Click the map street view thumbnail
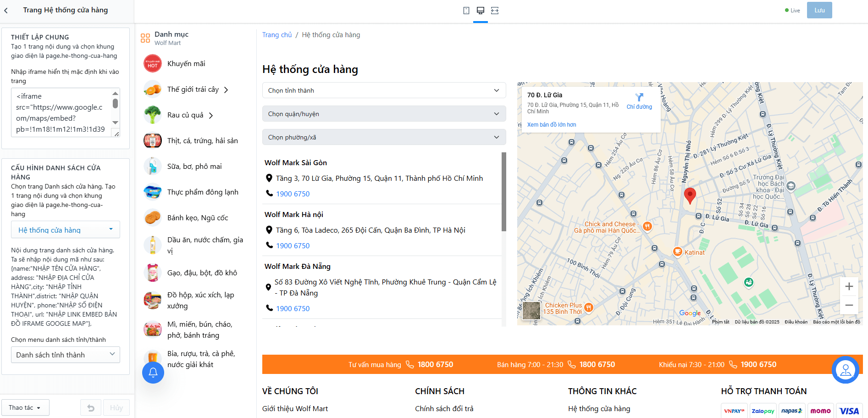The height and width of the screenshot is (418, 868). click(x=531, y=311)
